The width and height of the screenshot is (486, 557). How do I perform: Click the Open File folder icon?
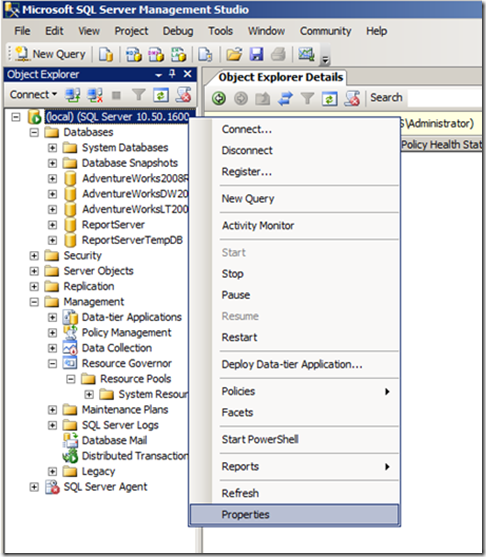(x=234, y=54)
